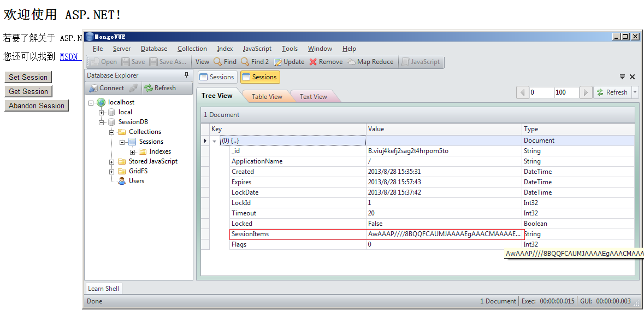This screenshot has height=310, width=644.
Task: Click the Save toolbar button
Action: click(133, 62)
